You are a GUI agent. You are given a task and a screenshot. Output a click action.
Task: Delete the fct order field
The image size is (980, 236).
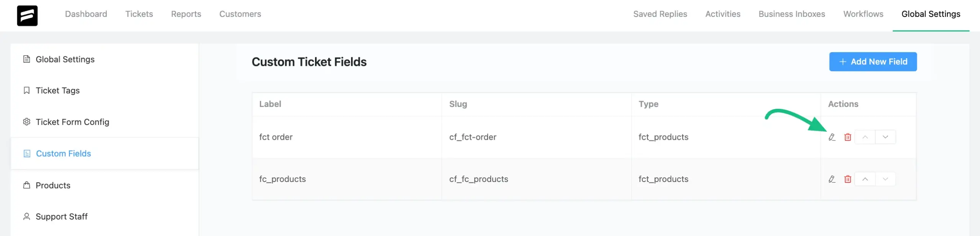pyautogui.click(x=848, y=137)
